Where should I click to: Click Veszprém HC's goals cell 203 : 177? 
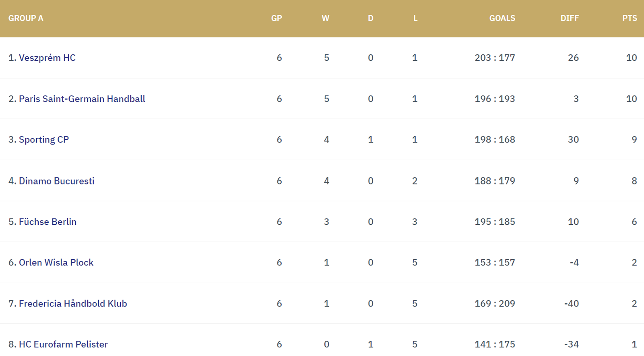(x=495, y=58)
